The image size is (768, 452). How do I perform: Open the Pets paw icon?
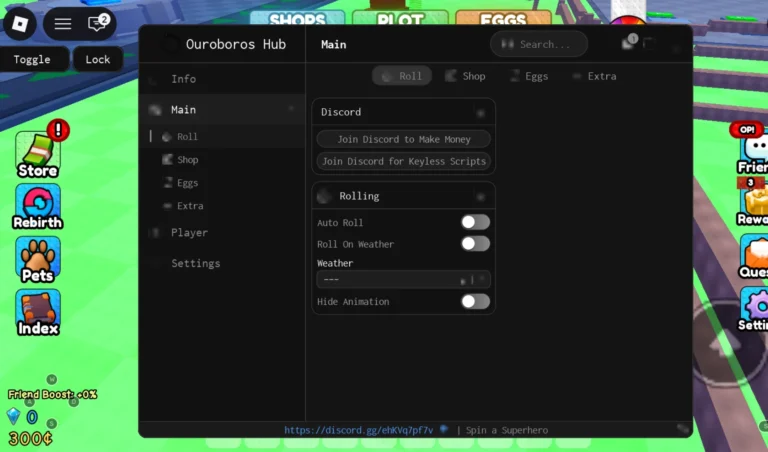click(x=38, y=260)
